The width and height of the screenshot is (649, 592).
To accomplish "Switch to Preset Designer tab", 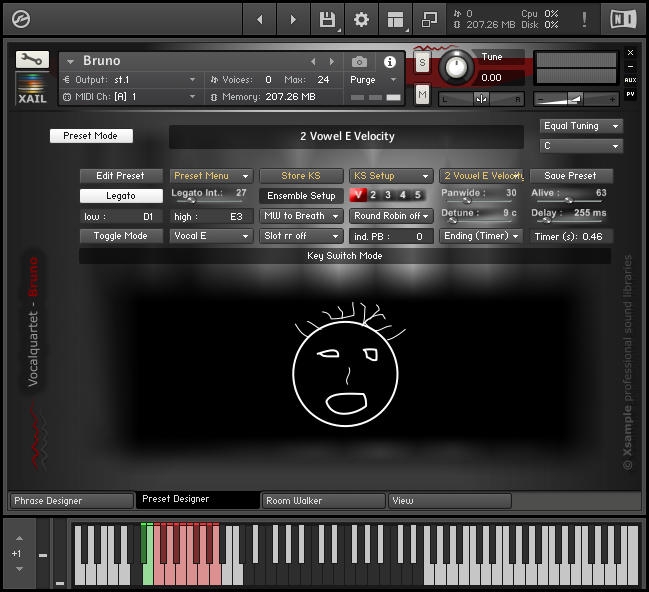I will pyautogui.click(x=198, y=499).
